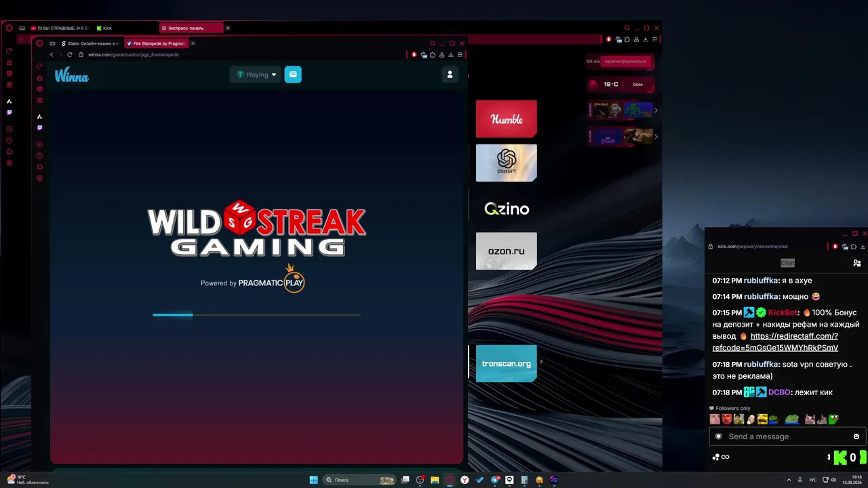Screen dimensions: 868x488
Task: Open downloads in the Winna browser window
Action: (451, 55)
